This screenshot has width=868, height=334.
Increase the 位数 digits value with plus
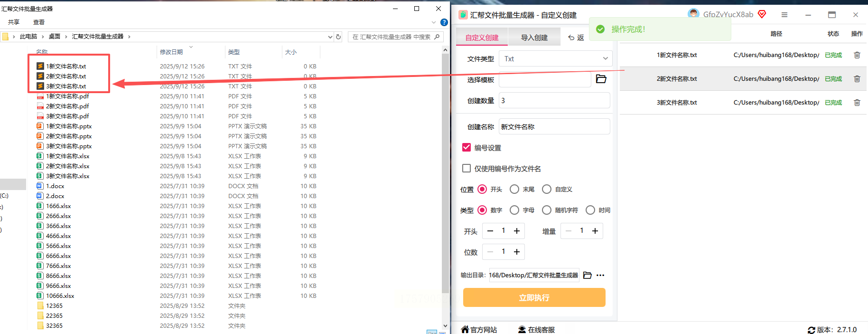(517, 252)
